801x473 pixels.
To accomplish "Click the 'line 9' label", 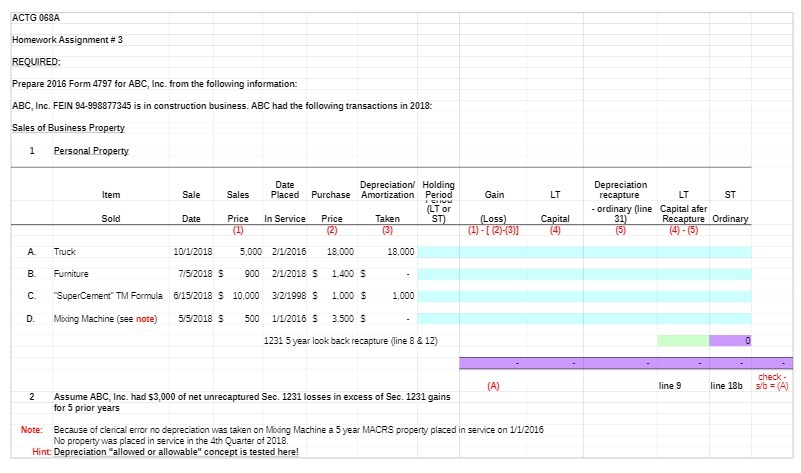I will (x=670, y=386).
